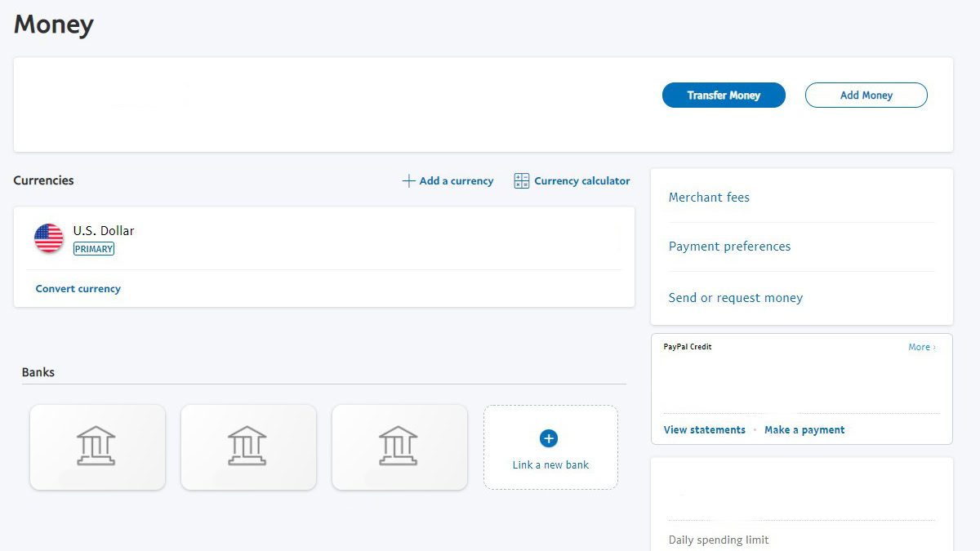Click the U.S. Dollar flag icon

(49, 238)
